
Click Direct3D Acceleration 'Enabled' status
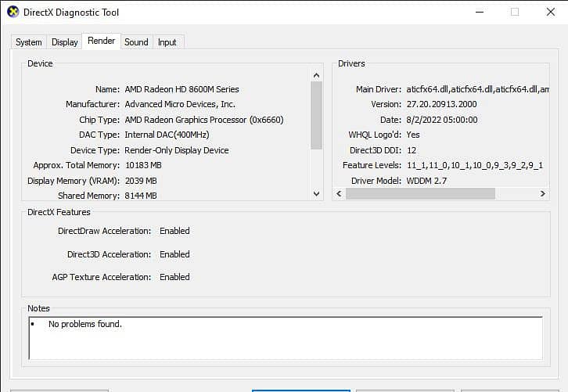(174, 254)
